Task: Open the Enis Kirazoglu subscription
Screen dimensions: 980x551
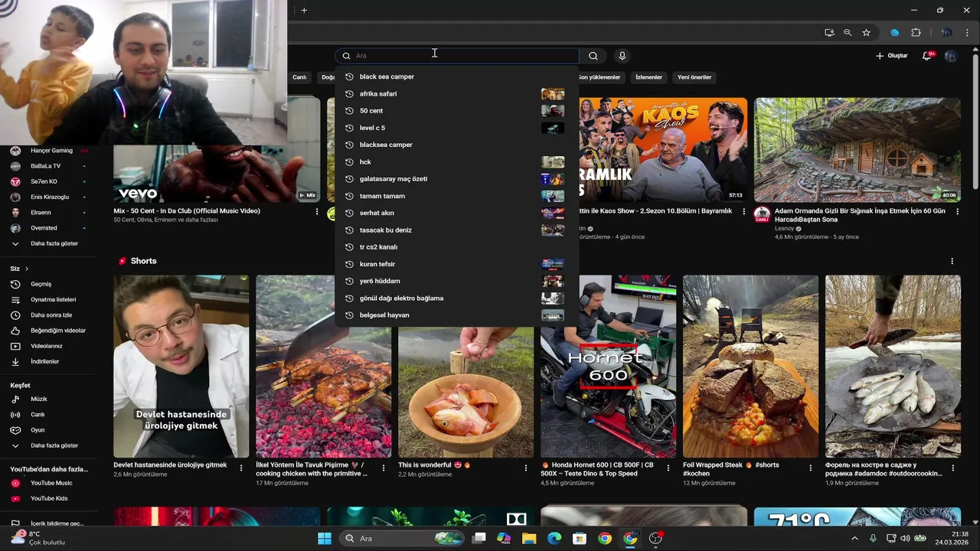Action: coord(49,197)
